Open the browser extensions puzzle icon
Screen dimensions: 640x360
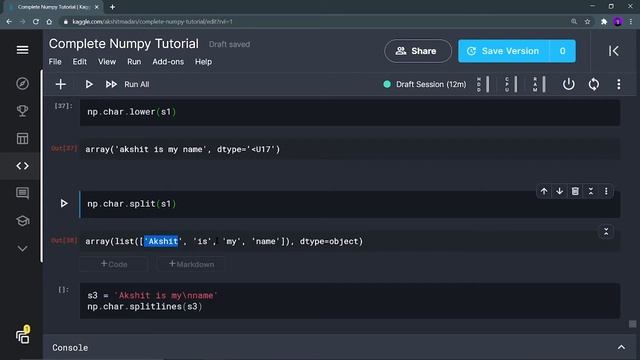pyautogui.click(x=604, y=22)
